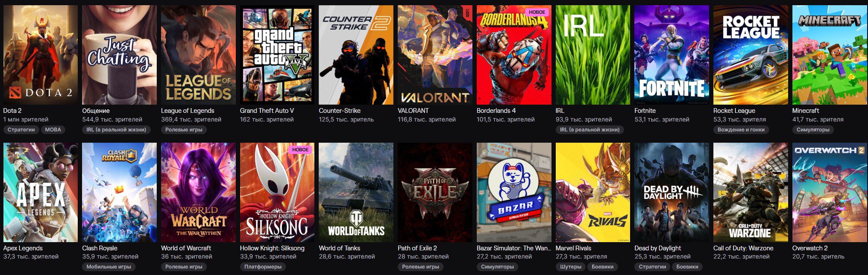The width and height of the screenshot is (868, 275).
Task: Open the Marvel Rivals title link
Action: [x=573, y=248]
